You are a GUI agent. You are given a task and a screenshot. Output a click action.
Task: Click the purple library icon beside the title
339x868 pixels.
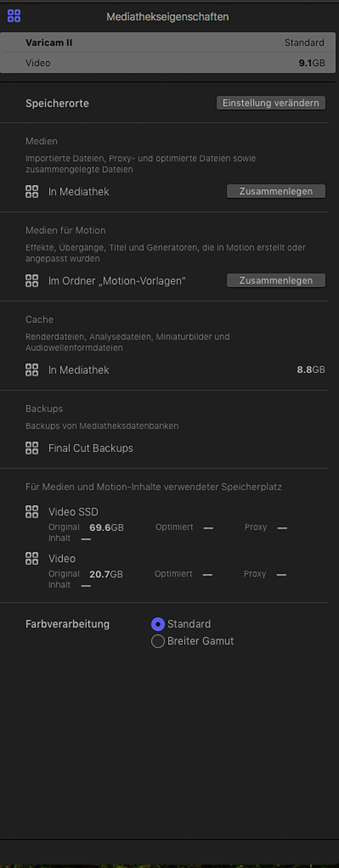(x=14, y=16)
